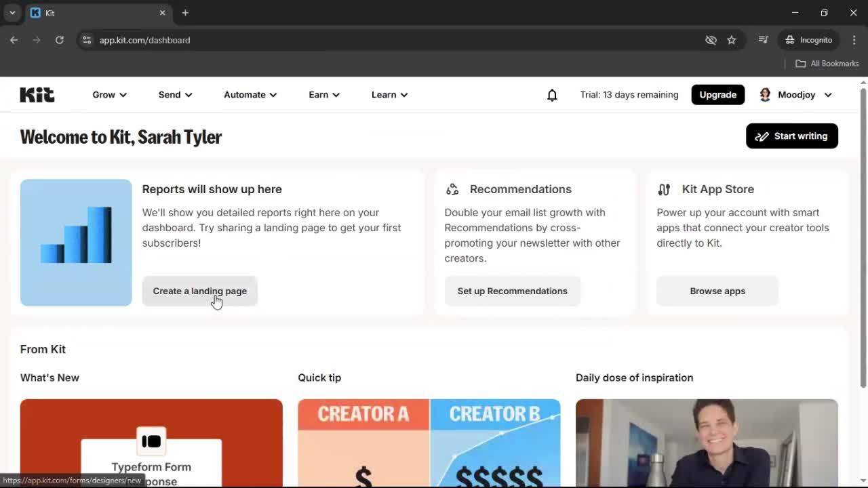
Task: Click the pencil icon in Start writing
Action: tap(763, 136)
